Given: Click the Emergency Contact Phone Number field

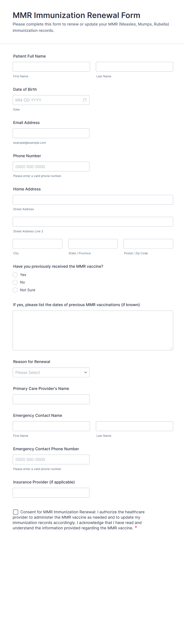Looking at the screenshot, I should coord(51,460).
